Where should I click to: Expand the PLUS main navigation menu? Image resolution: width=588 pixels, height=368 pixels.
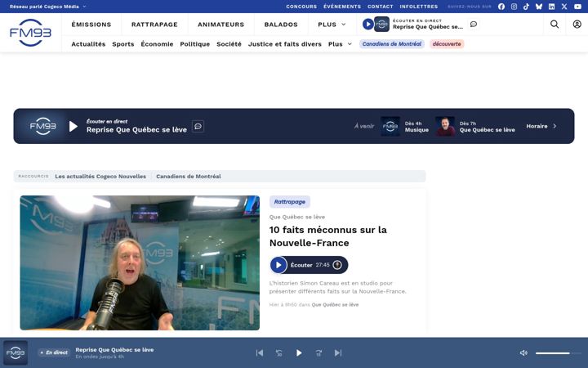[332, 25]
